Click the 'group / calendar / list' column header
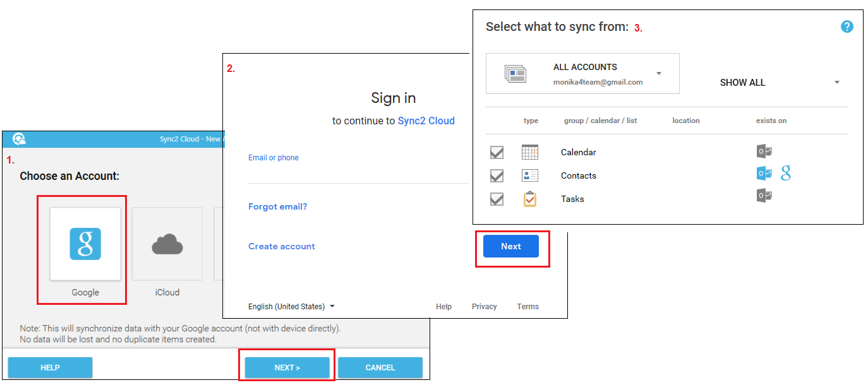Image resolution: width=868 pixels, height=385 pixels. pyautogui.click(x=600, y=121)
